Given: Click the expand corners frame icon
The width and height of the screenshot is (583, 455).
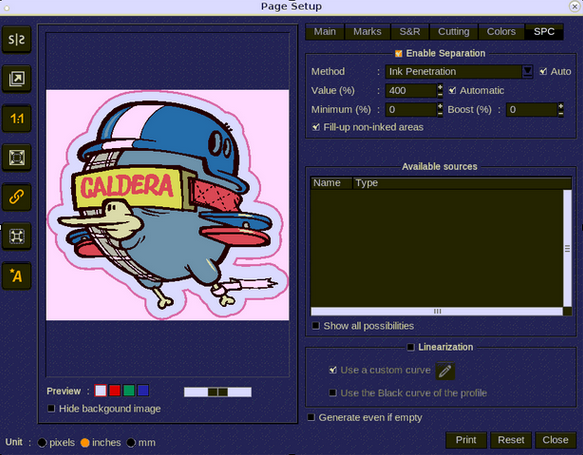Looking at the screenshot, I should pos(16,236).
